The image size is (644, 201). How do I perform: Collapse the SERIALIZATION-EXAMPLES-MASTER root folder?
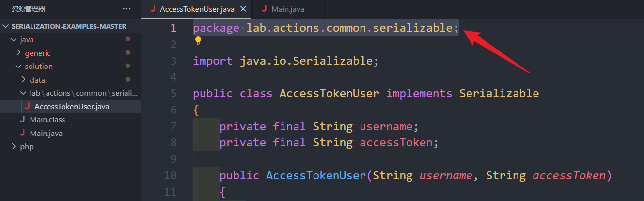(x=6, y=26)
